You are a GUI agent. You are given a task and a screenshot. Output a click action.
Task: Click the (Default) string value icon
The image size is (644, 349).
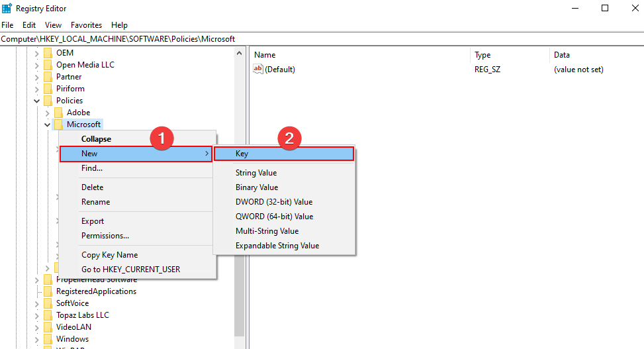(258, 70)
